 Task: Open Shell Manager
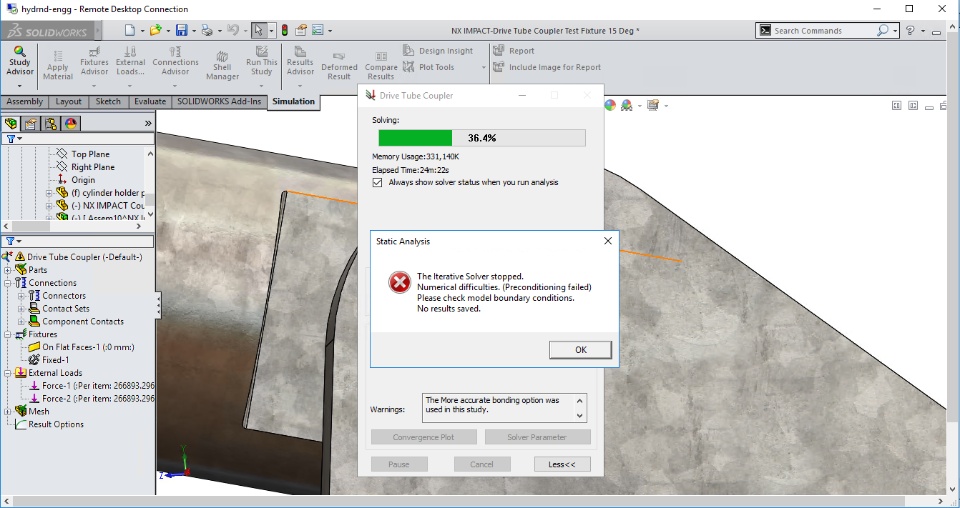pyautogui.click(x=222, y=65)
